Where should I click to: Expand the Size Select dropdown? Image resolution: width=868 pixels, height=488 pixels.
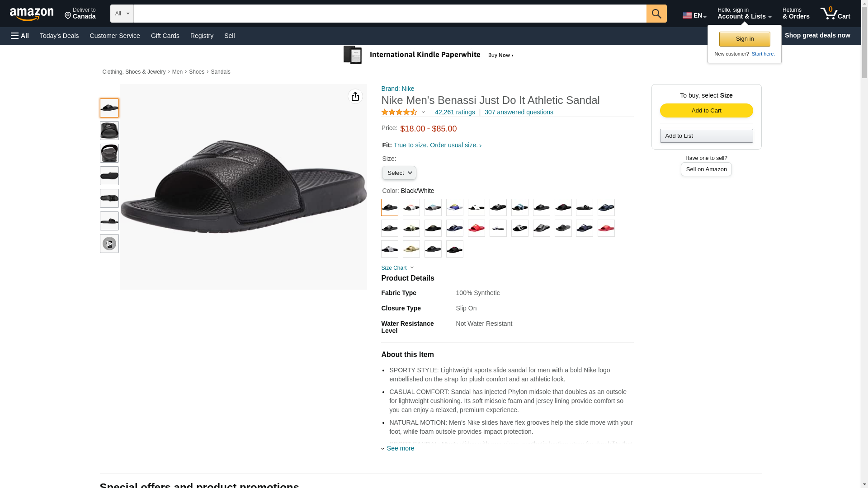pos(399,173)
